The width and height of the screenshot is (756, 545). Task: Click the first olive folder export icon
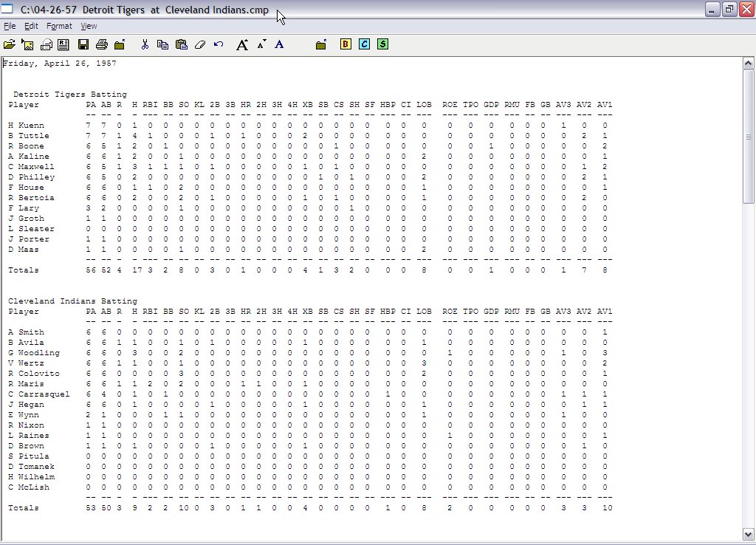pyautogui.click(x=120, y=45)
